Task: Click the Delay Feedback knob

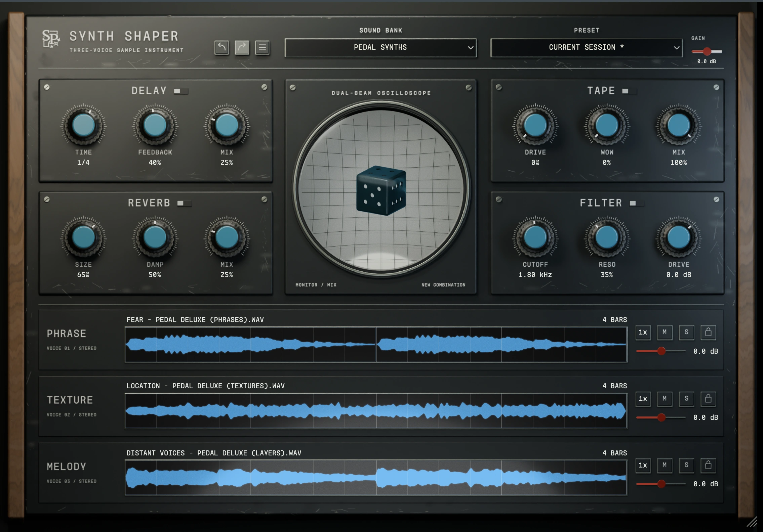Action: [155, 125]
